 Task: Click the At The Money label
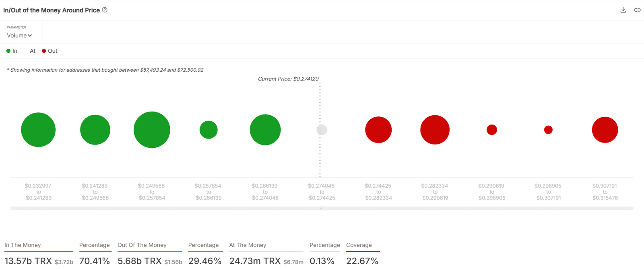coord(248,245)
